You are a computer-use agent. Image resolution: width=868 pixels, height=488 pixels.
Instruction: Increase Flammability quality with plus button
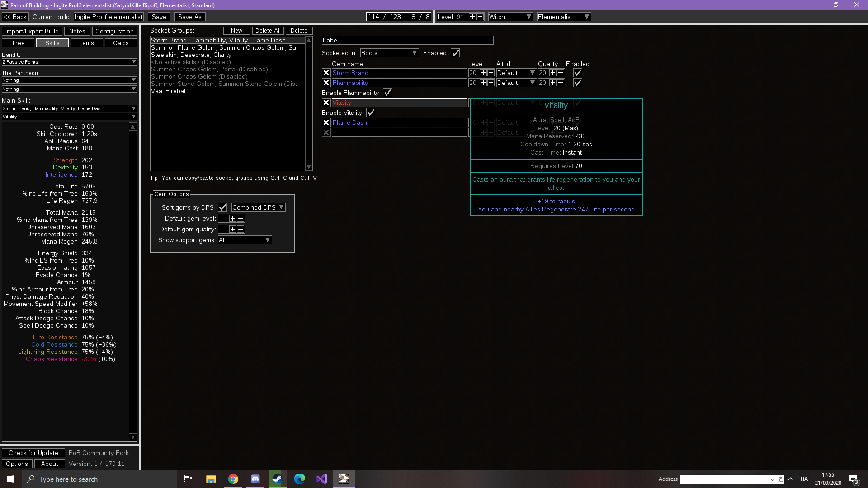tap(553, 83)
